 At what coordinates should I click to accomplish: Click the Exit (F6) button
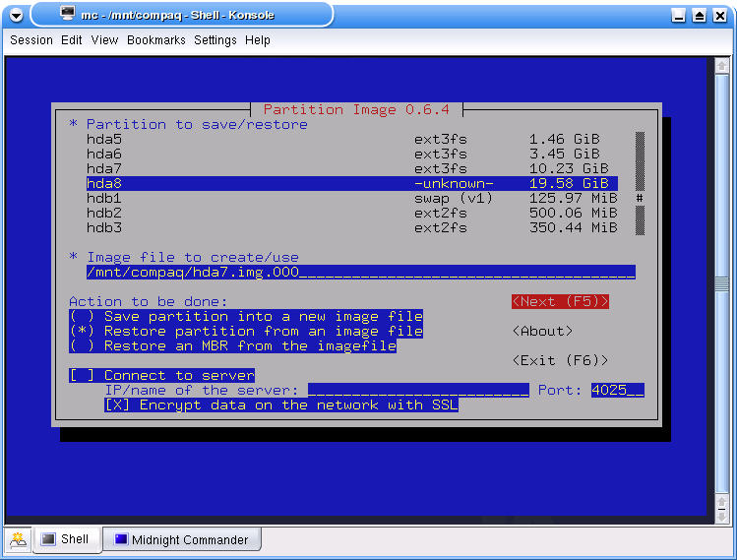point(560,360)
